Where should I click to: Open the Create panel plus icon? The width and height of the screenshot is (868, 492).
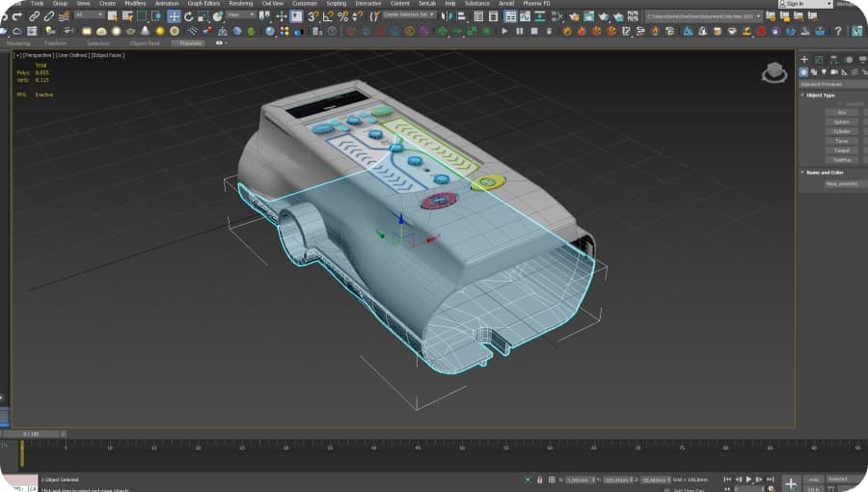804,60
